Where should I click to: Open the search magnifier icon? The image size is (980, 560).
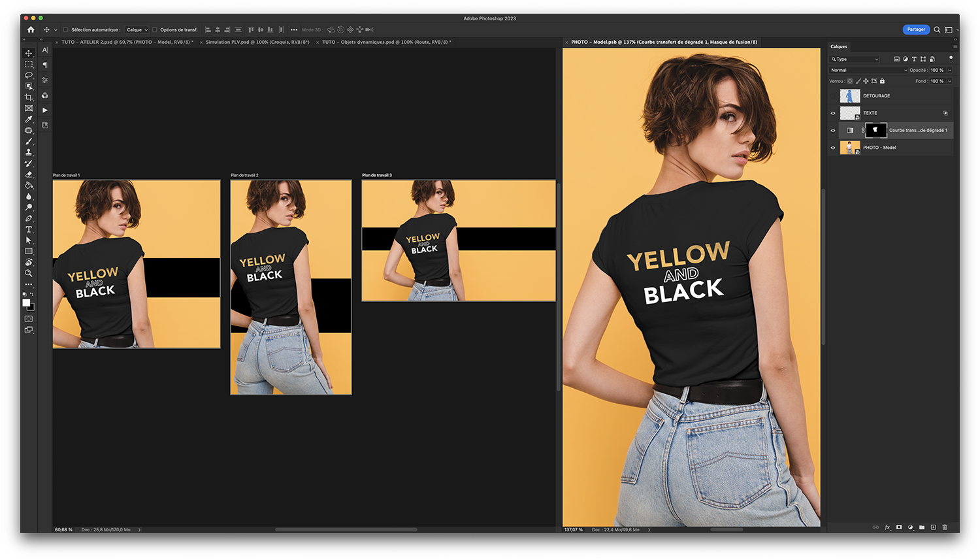pos(937,29)
